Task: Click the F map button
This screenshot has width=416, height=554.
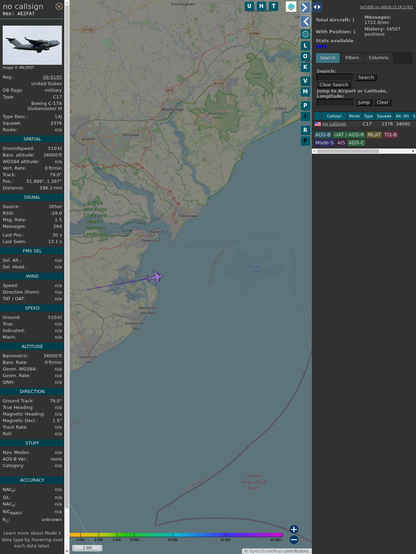Action: (305, 141)
